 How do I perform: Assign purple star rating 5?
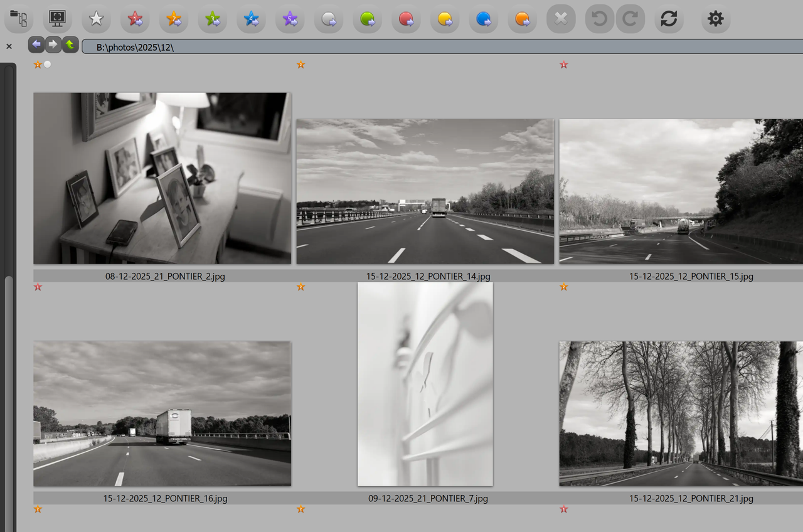pyautogui.click(x=290, y=19)
